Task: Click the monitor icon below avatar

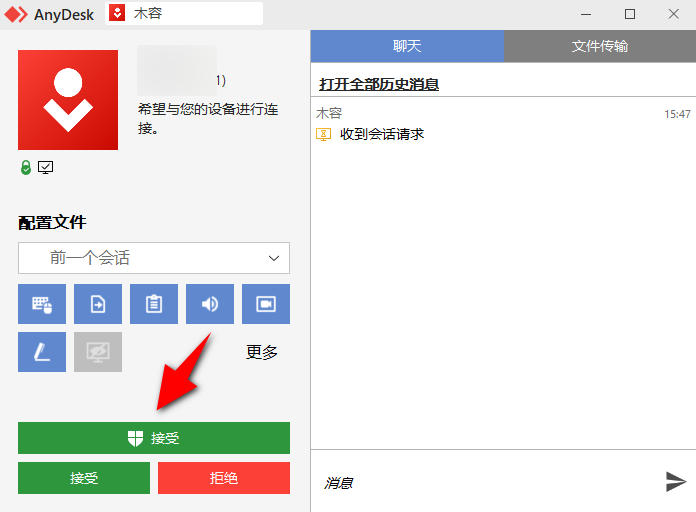Action: click(45, 167)
